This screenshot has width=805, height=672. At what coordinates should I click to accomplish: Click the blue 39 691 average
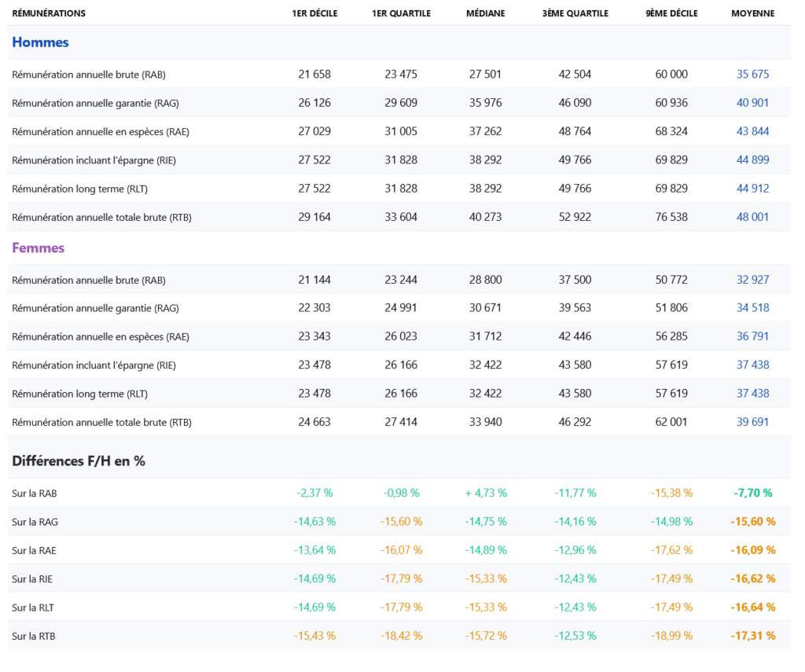point(752,422)
